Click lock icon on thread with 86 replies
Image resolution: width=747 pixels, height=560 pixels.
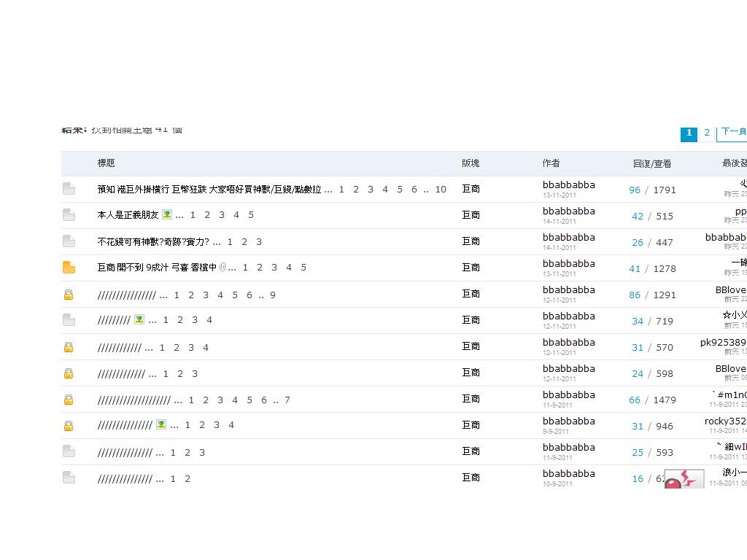(69, 295)
